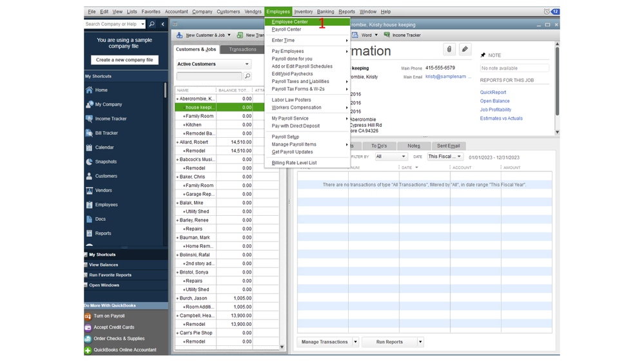This screenshot has width=644, height=362.
Task: Collapse the left sidebar with the arrow
Action: coord(162,24)
